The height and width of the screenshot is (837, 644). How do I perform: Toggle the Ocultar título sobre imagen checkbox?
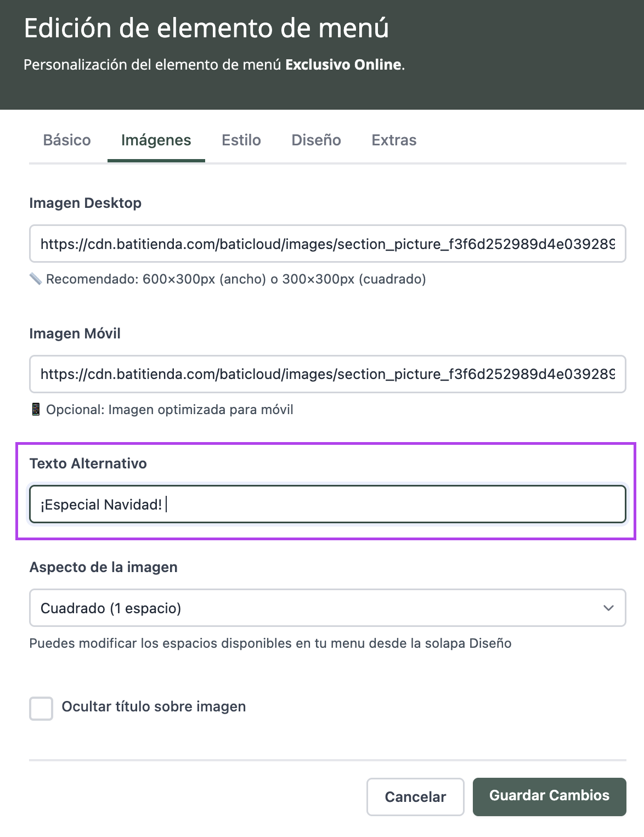pyautogui.click(x=41, y=708)
